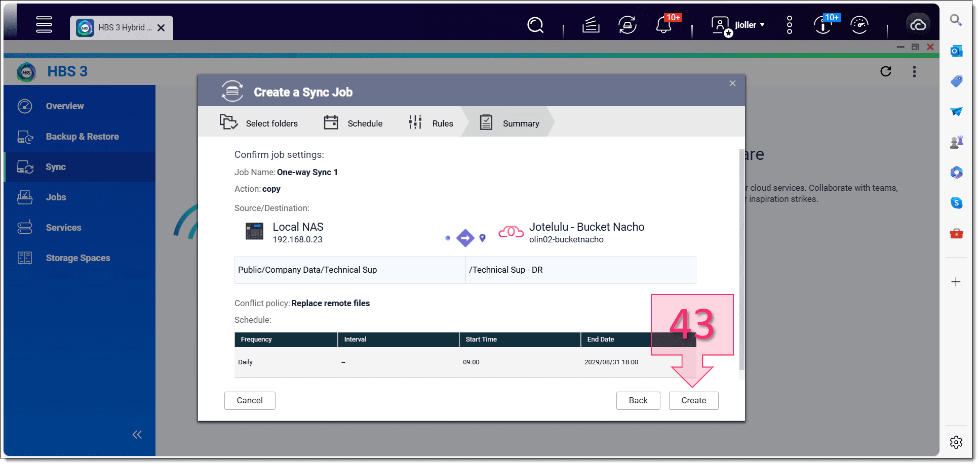The width and height of the screenshot is (980, 466).
Task: Click the Replace remote files conflict policy text
Action: [x=330, y=303]
